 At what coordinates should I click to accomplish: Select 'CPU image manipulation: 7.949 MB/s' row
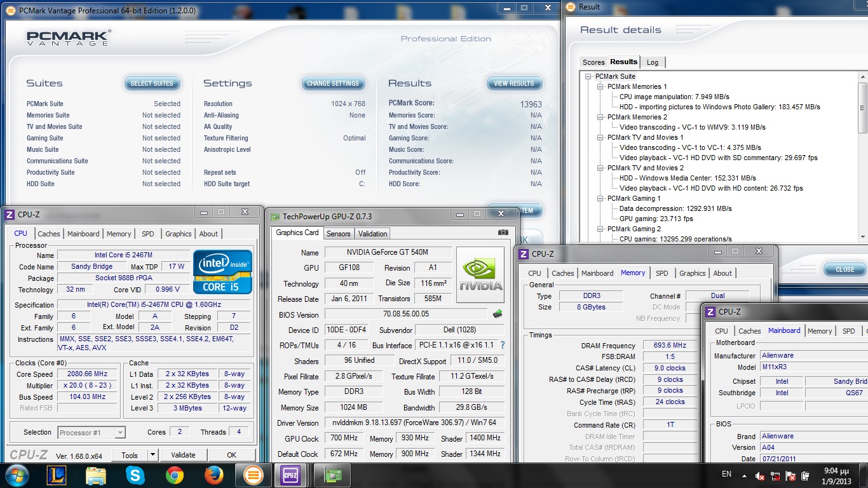tap(674, 97)
